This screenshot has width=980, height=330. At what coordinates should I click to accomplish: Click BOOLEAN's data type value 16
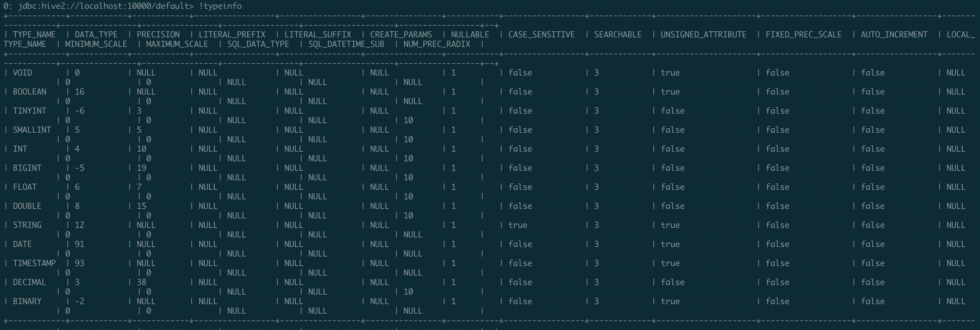pyautogui.click(x=80, y=92)
